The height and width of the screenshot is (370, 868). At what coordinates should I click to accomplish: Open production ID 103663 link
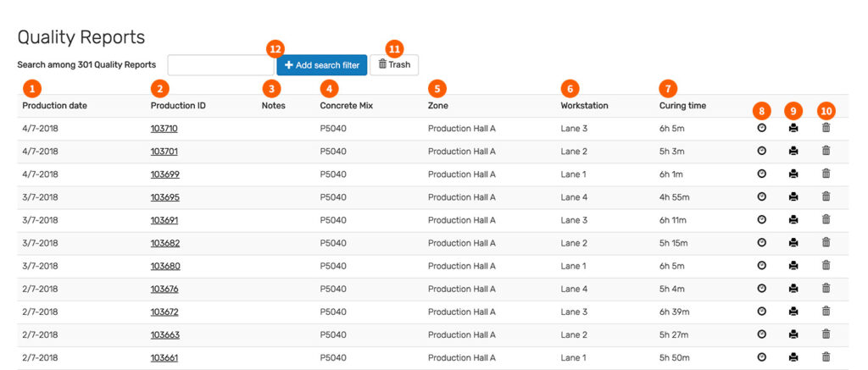click(x=165, y=334)
